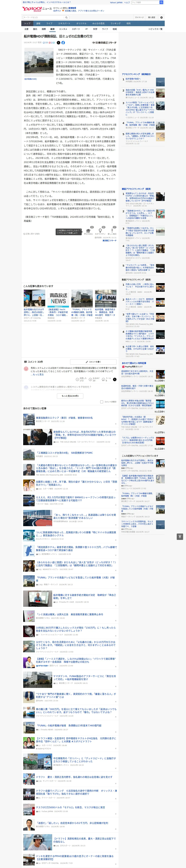The height and width of the screenshot is (868, 186).
Task: Select the IT category
Action: [x=86, y=29]
